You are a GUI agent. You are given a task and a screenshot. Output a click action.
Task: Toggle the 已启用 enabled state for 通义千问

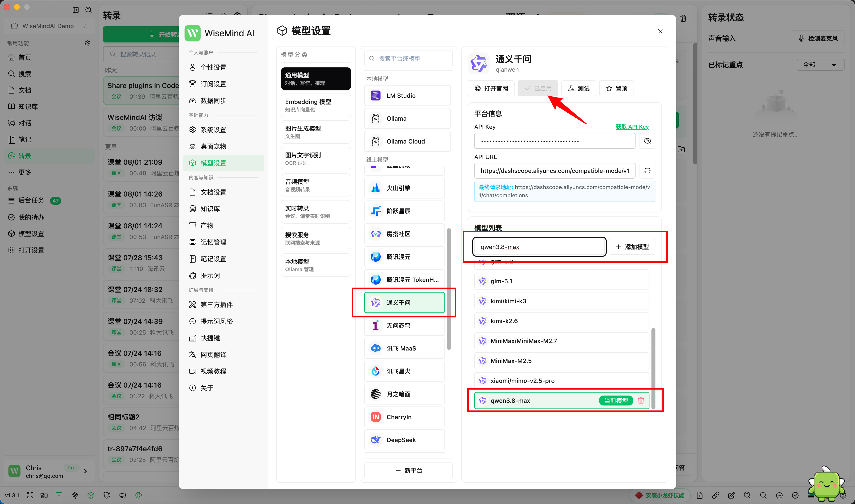pos(538,88)
